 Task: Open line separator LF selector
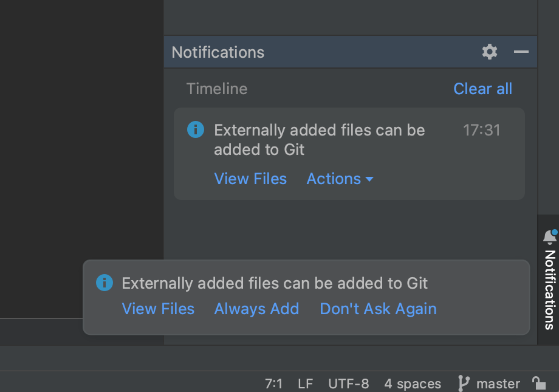coord(305,384)
